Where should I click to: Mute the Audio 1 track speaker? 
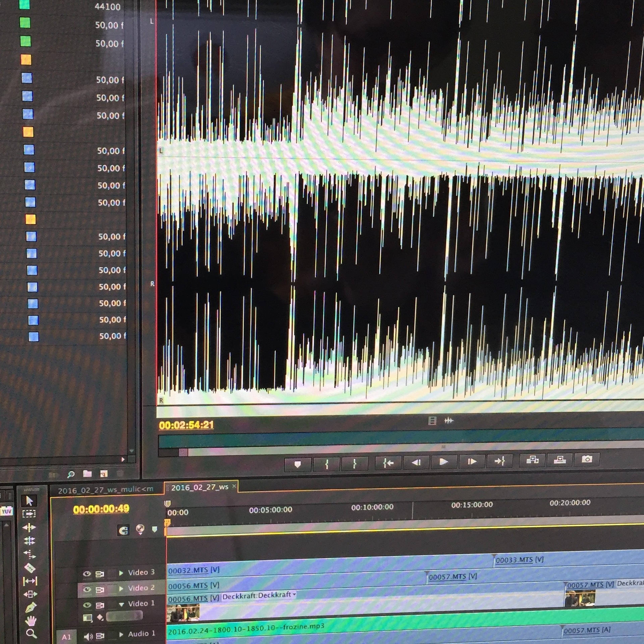tap(88, 637)
